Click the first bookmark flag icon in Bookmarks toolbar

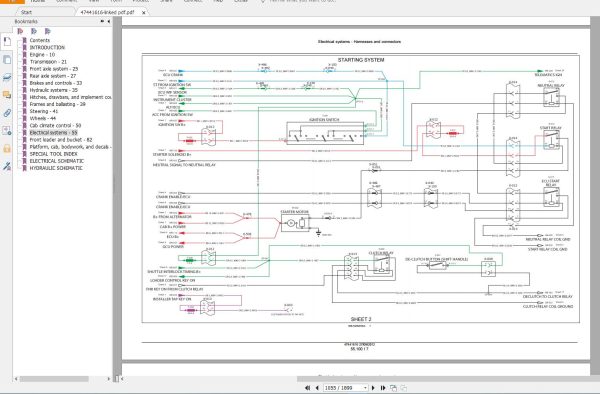point(21,31)
